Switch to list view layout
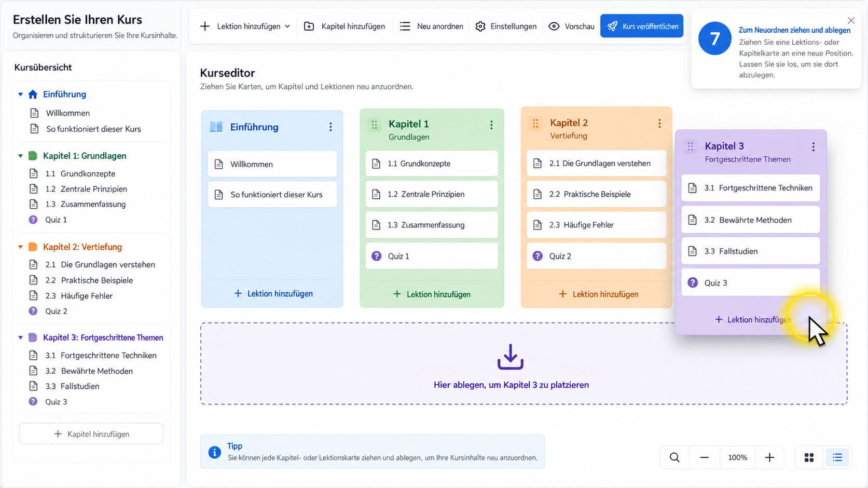 click(x=837, y=457)
